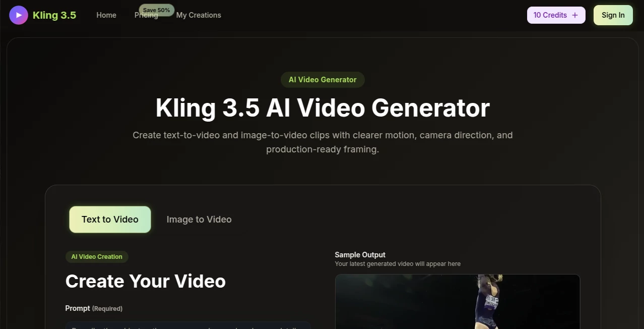Click the Prompt (Required) label
The width and height of the screenshot is (644, 329).
[94, 308]
